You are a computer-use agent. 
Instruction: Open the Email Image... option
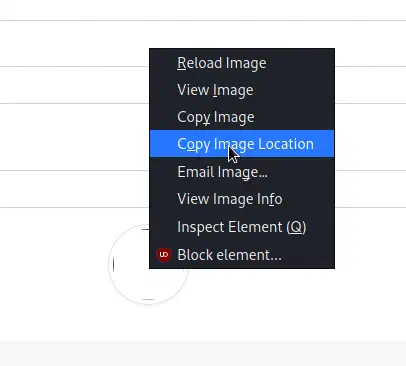(242, 172)
